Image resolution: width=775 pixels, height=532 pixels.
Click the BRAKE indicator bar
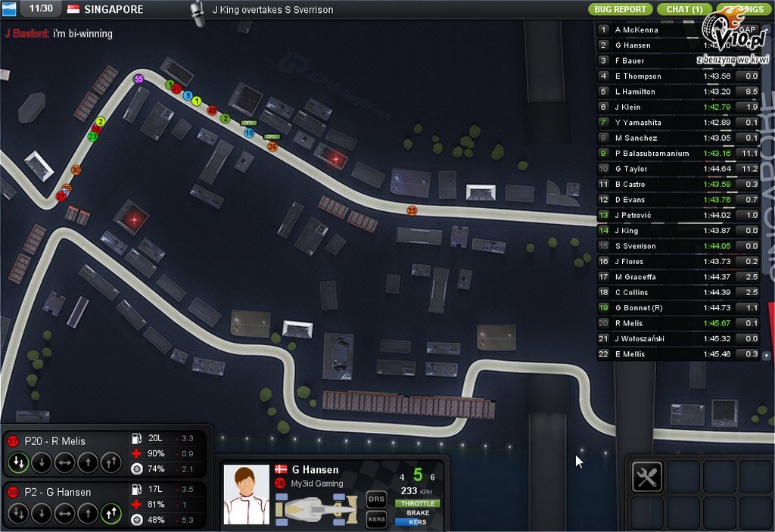(x=418, y=513)
